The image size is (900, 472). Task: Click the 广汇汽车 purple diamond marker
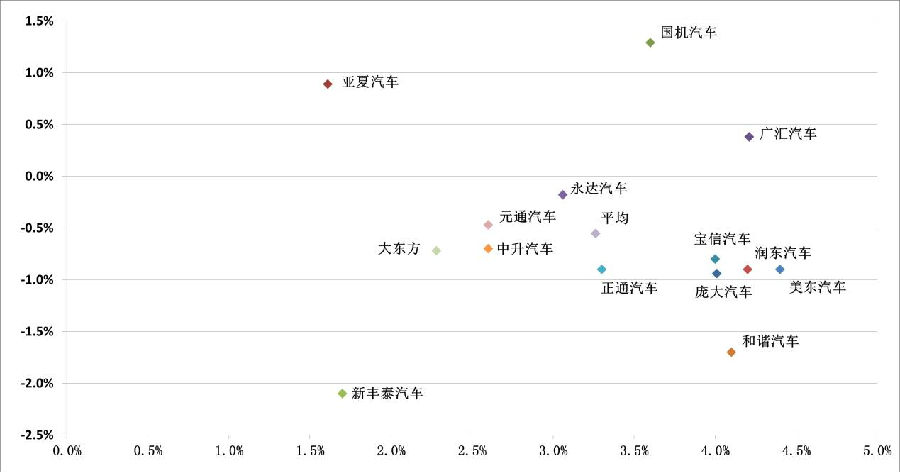pyautogui.click(x=749, y=137)
